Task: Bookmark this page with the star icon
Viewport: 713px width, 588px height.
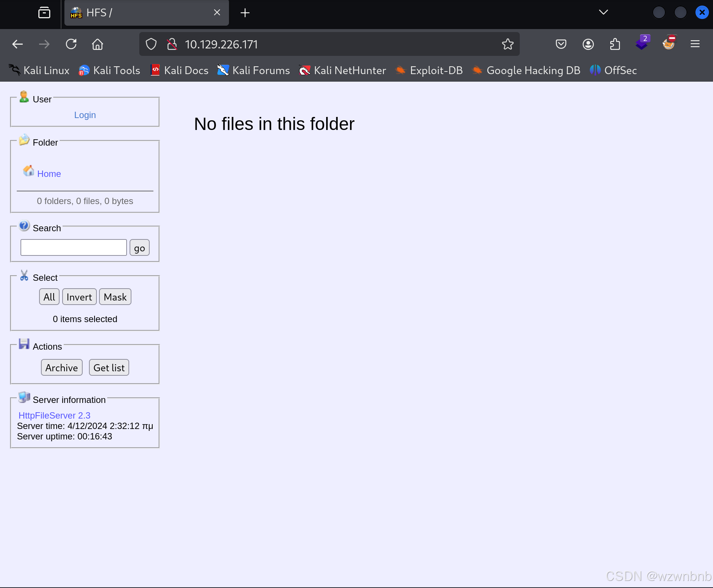Action: (507, 44)
